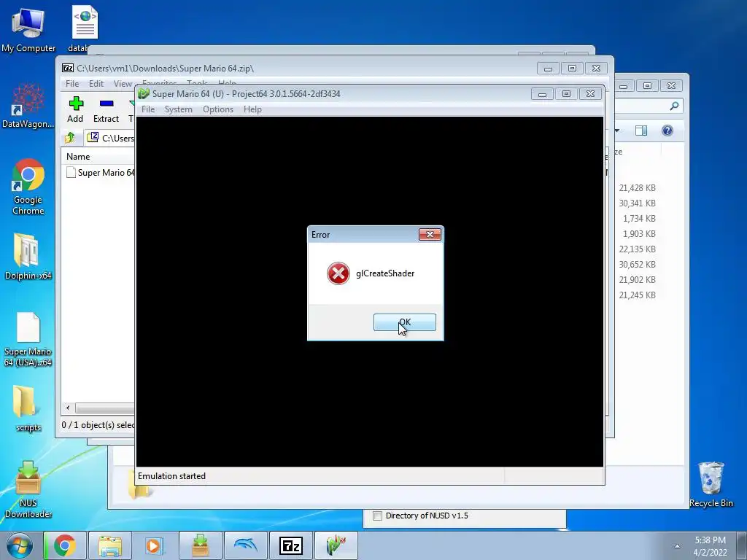Open 7-Zip File menu
The width and height of the screenshot is (747, 560).
point(72,83)
